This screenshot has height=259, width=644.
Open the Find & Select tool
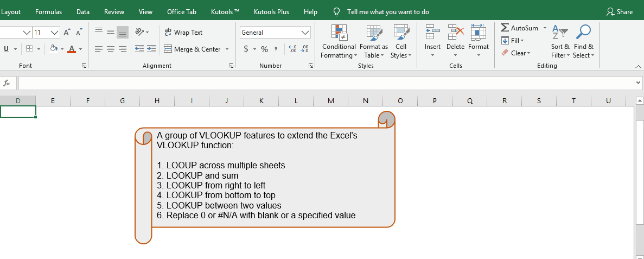point(583,41)
